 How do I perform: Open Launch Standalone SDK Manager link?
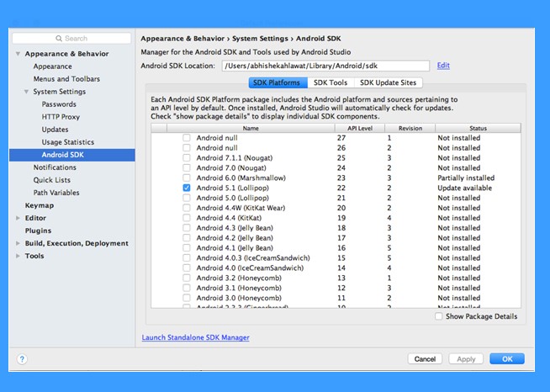click(x=195, y=337)
